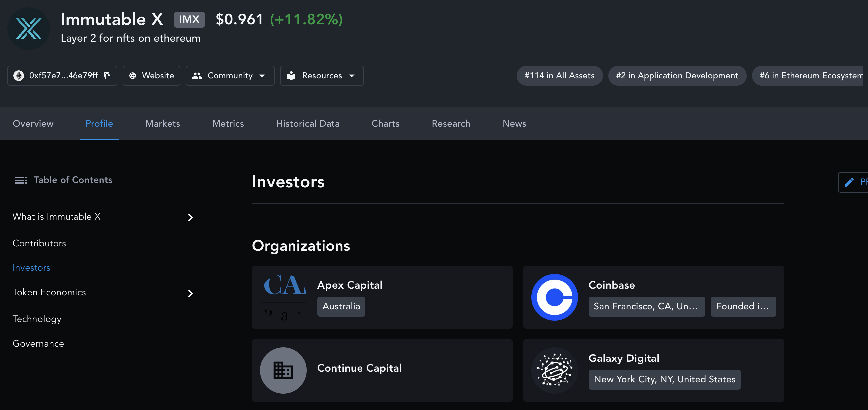Open the Markets tab
This screenshot has width=868, height=410.
162,123
